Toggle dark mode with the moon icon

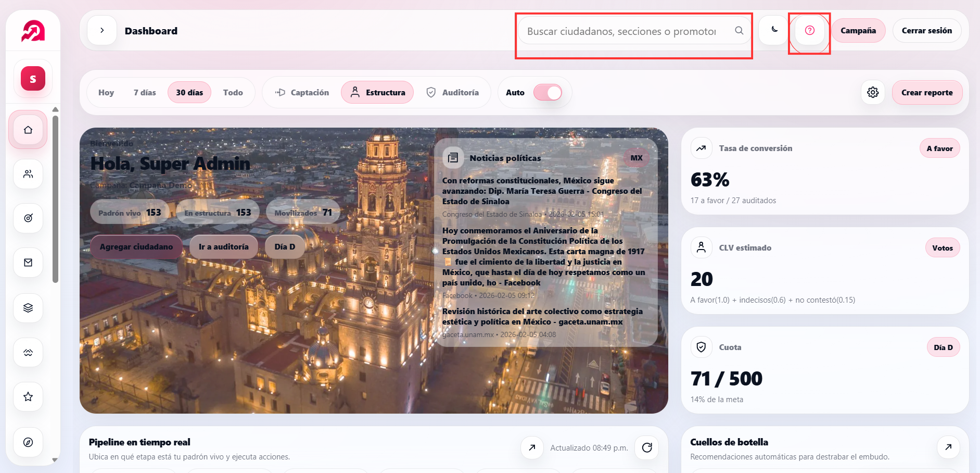click(773, 30)
